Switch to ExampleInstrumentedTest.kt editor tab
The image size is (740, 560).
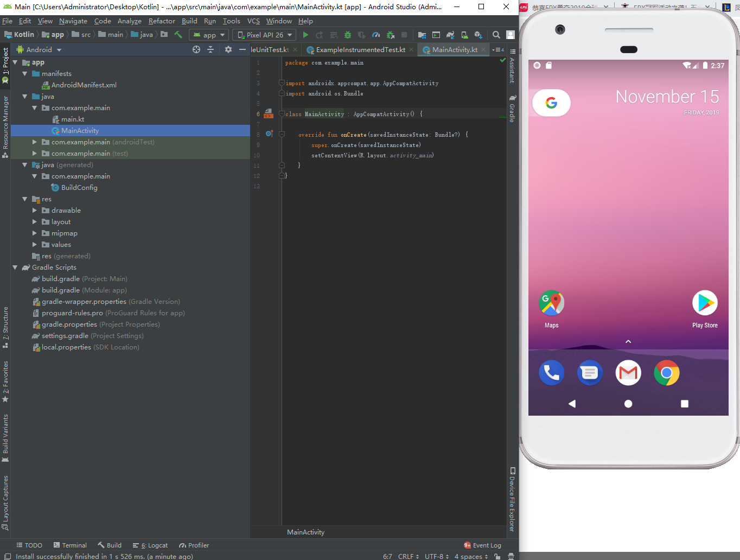click(361, 49)
